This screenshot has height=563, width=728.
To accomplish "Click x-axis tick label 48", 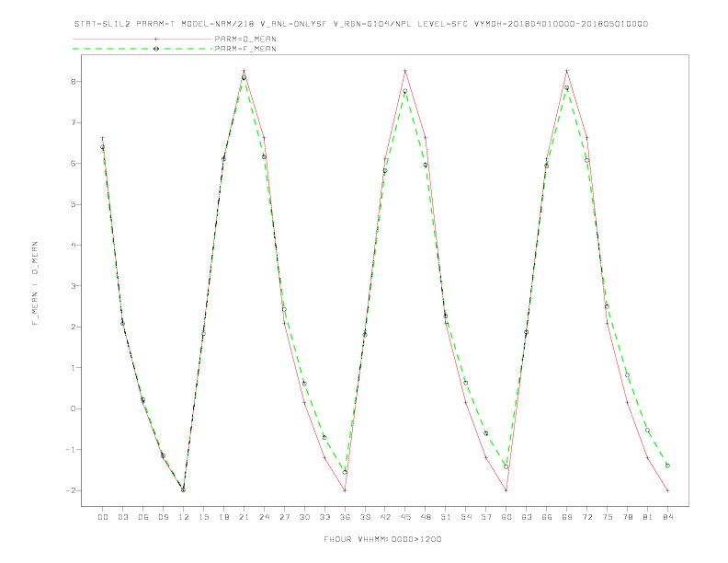I will (x=426, y=517).
